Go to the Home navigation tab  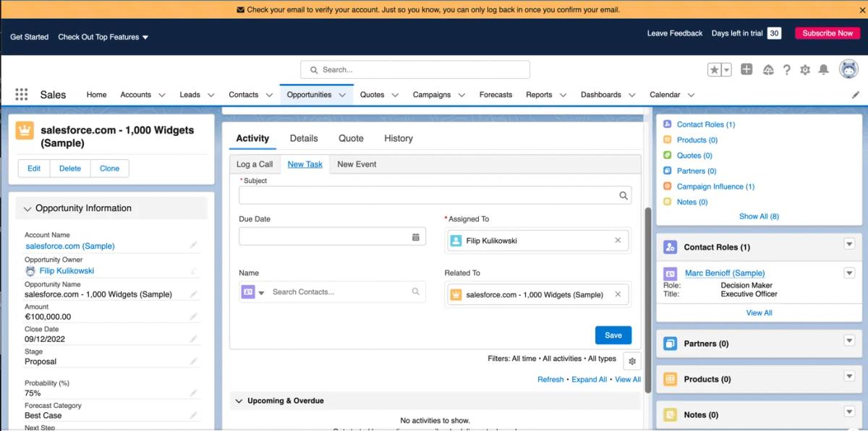pyautogui.click(x=96, y=95)
